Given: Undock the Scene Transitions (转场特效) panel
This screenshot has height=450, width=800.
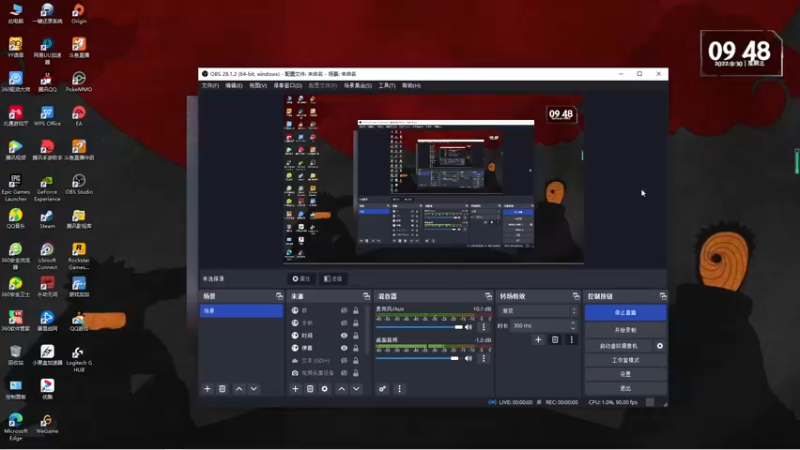Looking at the screenshot, I should pos(576,296).
